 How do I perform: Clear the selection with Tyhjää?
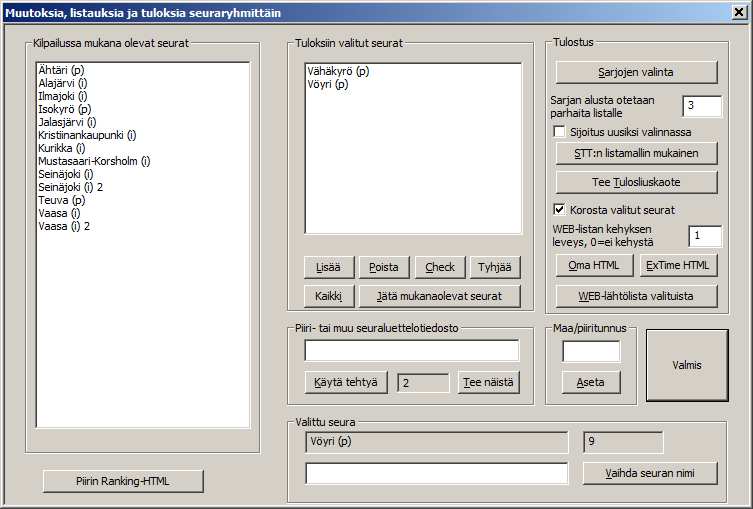(495, 267)
